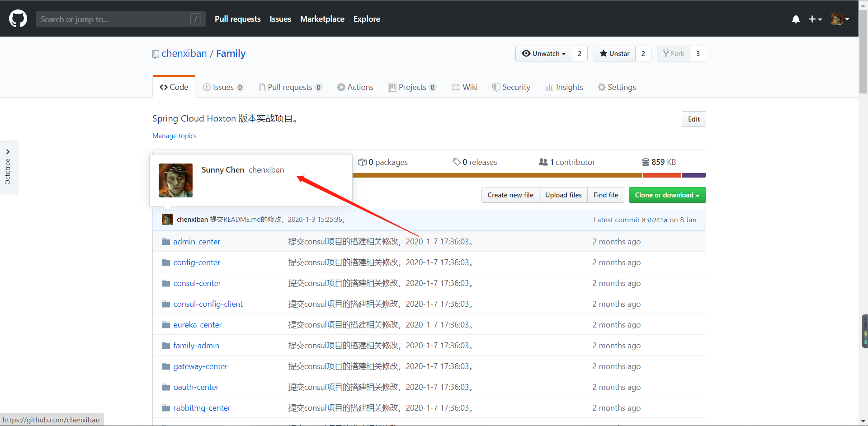Click the repository book icon beside chenxiban
The width and height of the screenshot is (868, 426).
156,54
